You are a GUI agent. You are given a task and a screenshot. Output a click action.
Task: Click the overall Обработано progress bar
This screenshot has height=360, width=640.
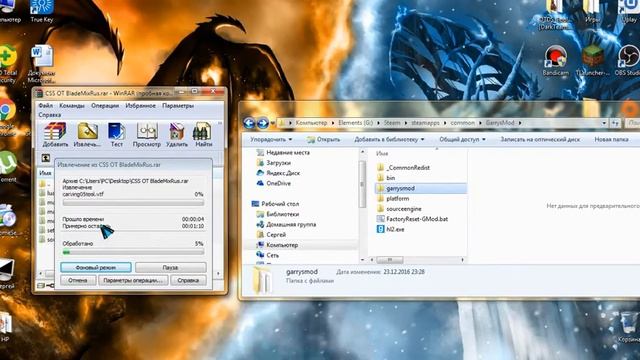point(133,252)
